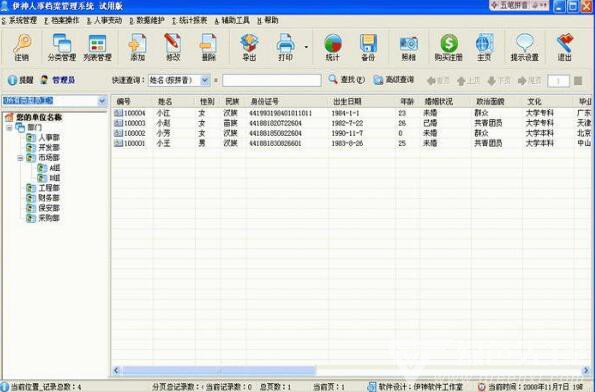This screenshot has height=392, width=595.
Task: Click the home icon beside 您的单位名称
Action: point(9,117)
